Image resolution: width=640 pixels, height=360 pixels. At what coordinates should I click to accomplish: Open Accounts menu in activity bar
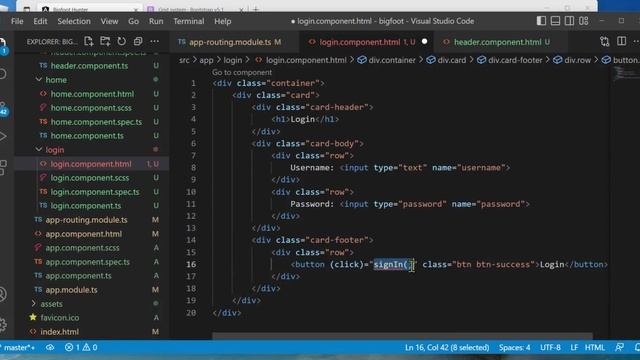[3, 294]
